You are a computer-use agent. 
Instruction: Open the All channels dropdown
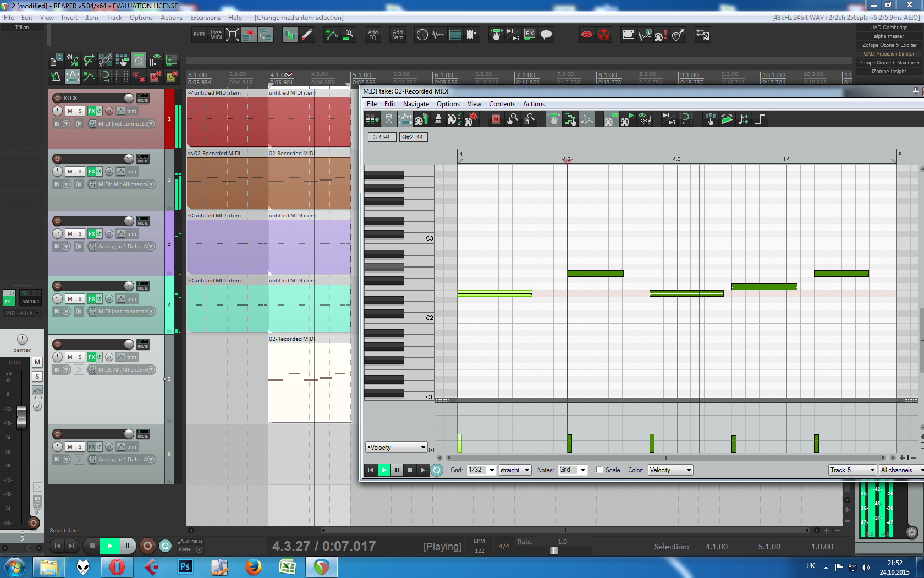tap(902, 470)
